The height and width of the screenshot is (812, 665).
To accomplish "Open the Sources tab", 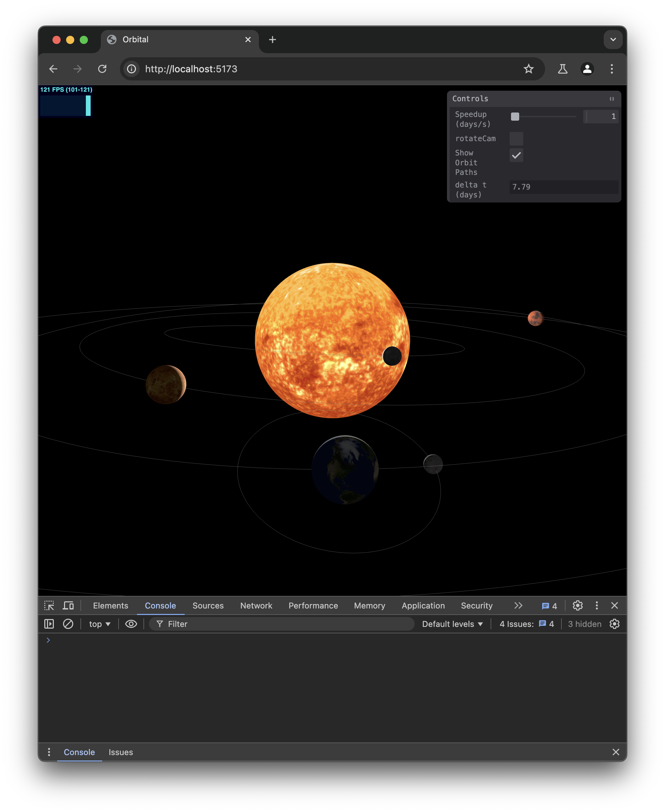I will (x=208, y=605).
